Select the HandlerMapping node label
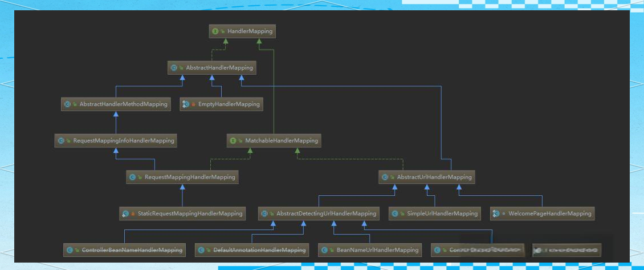Screen dimensions: 644x270 [x=250, y=31]
